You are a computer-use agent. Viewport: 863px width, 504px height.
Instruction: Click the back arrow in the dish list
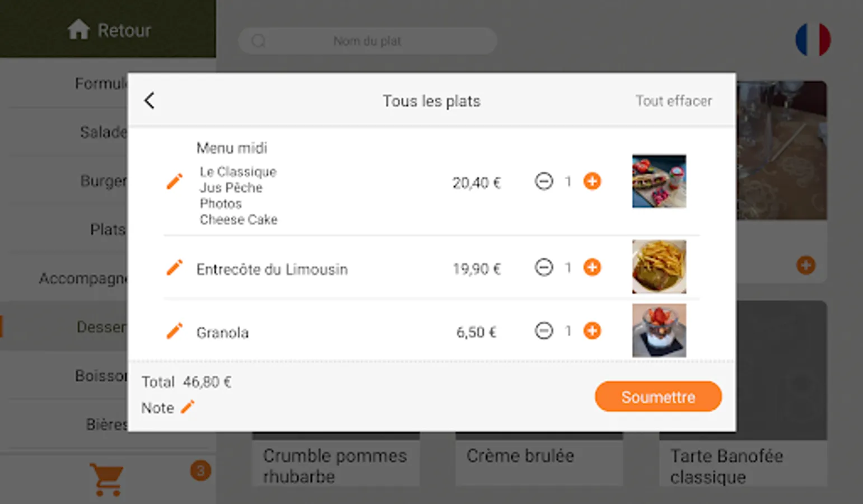tap(150, 101)
